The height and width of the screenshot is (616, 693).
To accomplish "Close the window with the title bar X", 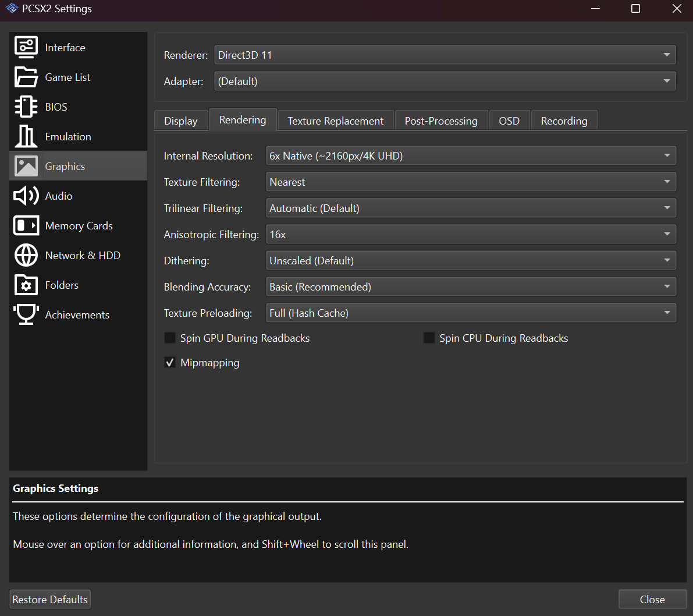I will pyautogui.click(x=677, y=8).
